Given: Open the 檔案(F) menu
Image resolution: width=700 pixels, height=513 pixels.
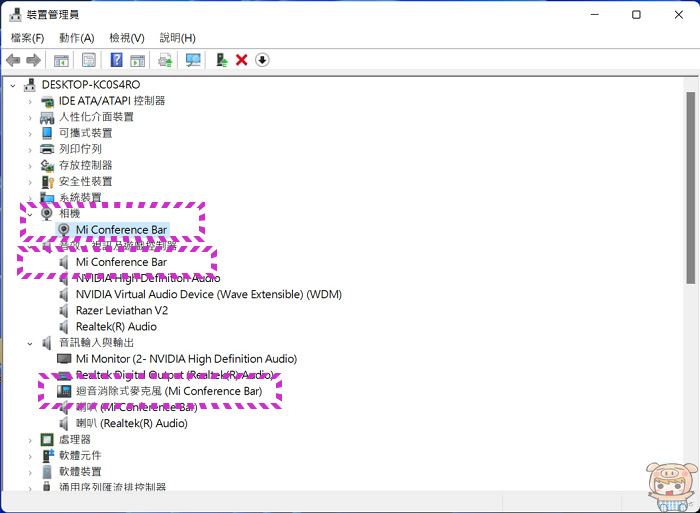Looking at the screenshot, I should tap(27, 38).
